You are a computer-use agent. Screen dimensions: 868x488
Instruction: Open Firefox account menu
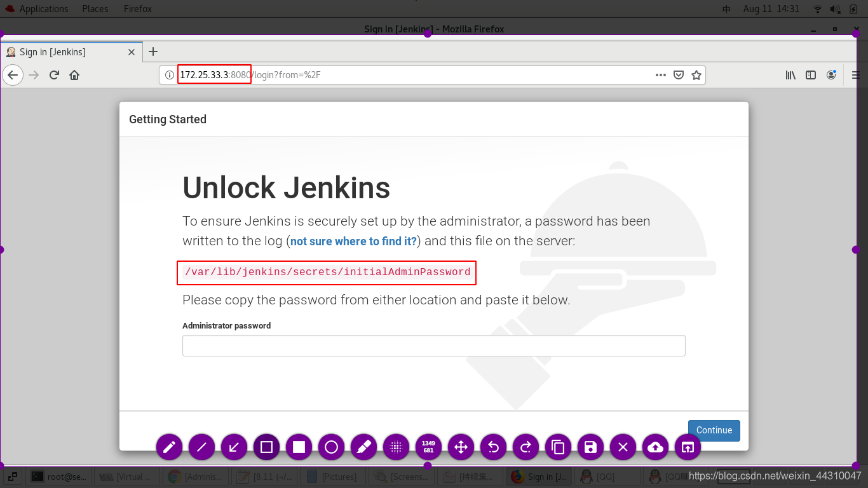click(x=831, y=75)
